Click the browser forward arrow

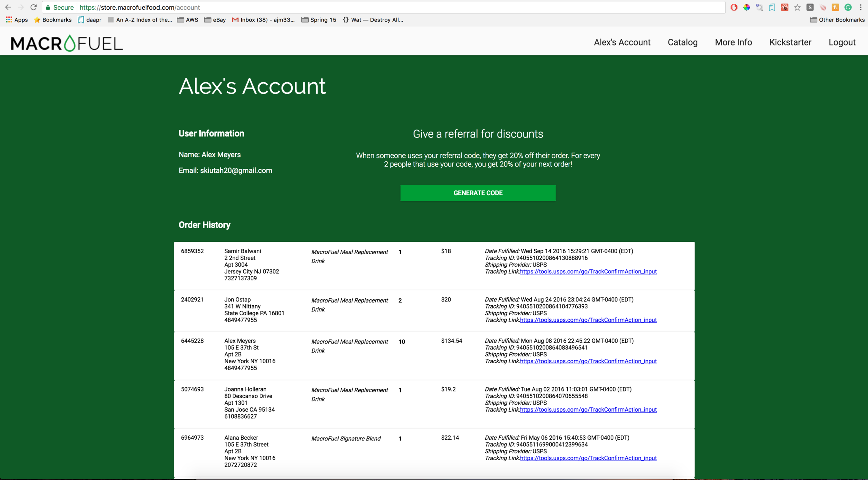point(21,7)
